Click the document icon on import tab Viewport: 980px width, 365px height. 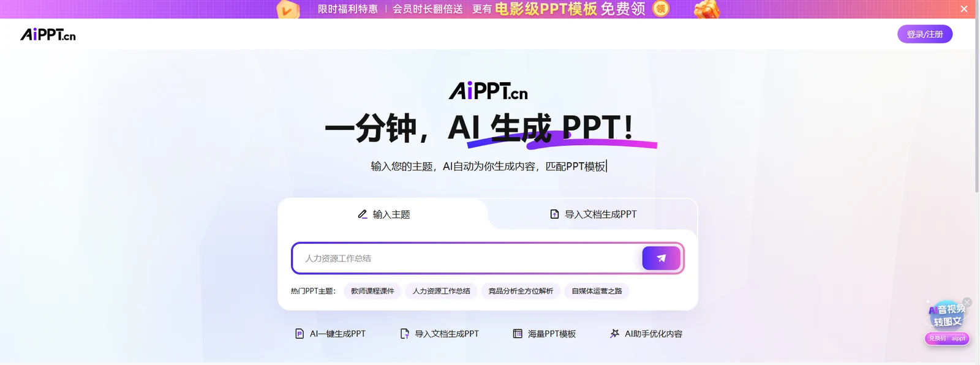tap(554, 214)
